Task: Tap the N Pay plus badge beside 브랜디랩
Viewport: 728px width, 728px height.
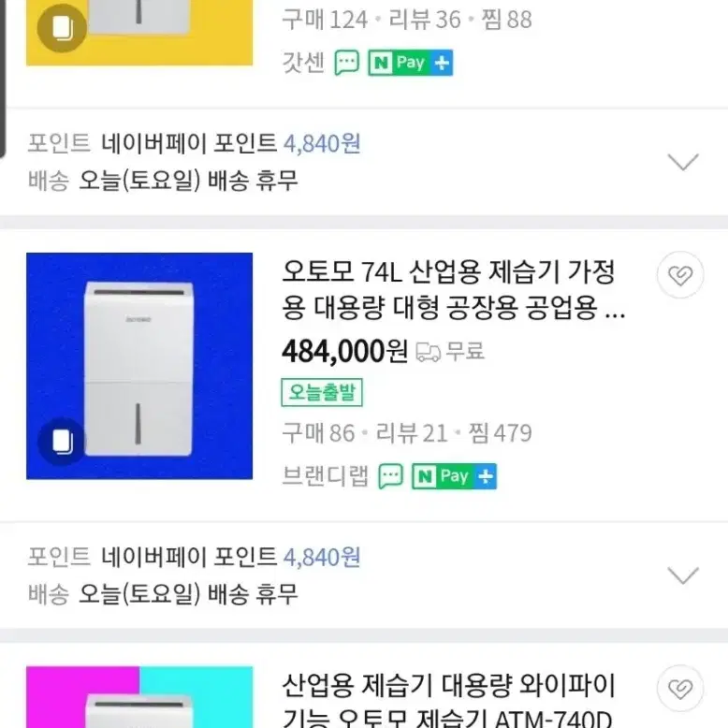Action: pyautogui.click(x=454, y=476)
